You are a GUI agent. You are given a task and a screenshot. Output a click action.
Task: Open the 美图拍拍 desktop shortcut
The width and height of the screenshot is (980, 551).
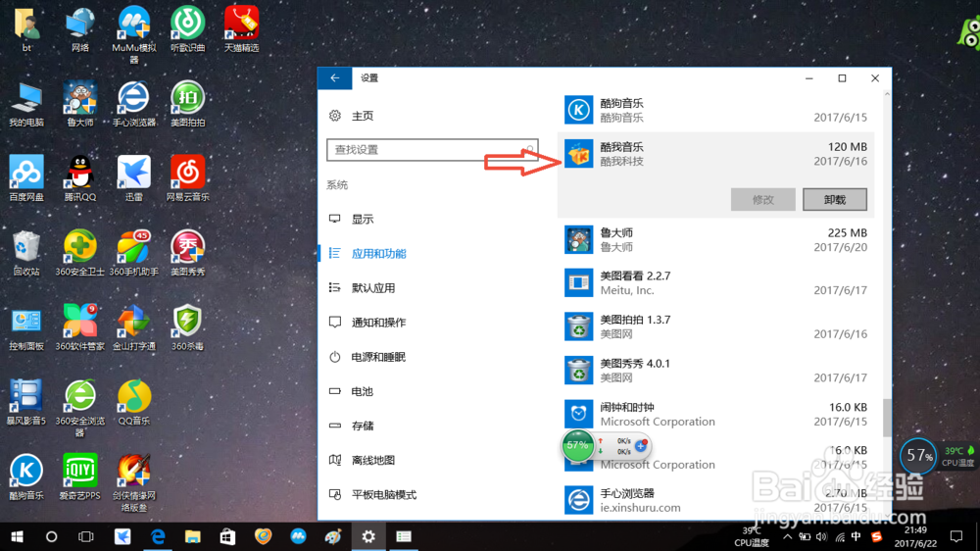tap(187, 104)
